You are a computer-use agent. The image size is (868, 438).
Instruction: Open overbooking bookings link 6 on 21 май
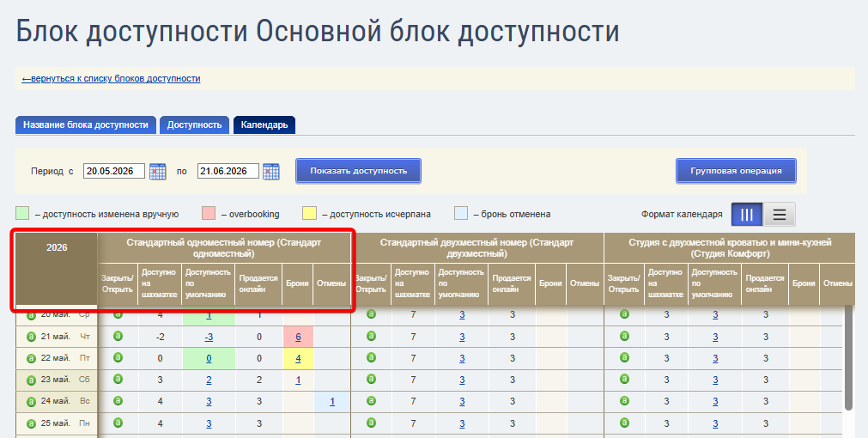(x=298, y=338)
